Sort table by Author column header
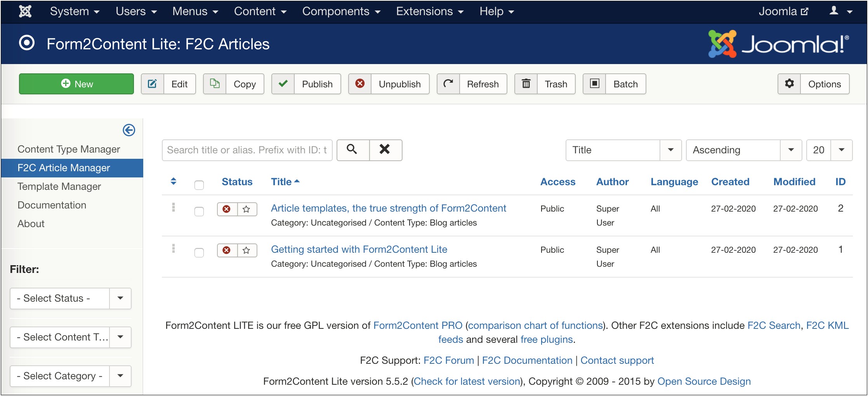The image size is (868, 396). [613, 182]
